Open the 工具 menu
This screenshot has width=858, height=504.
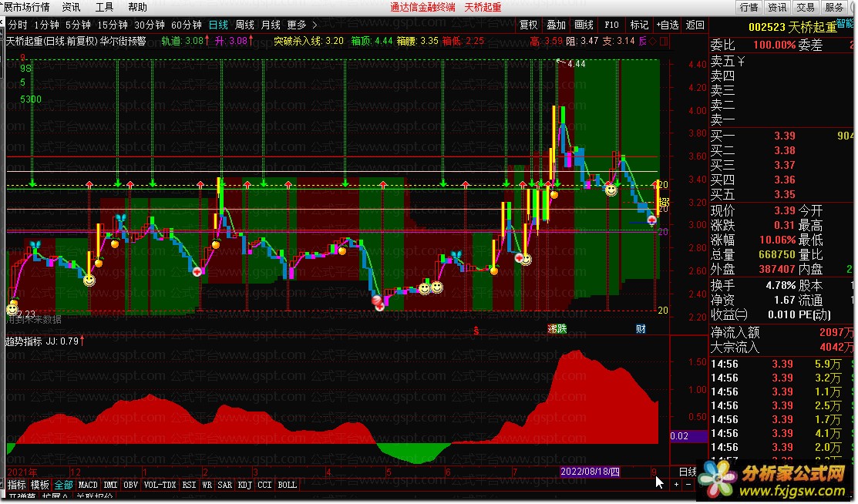tap(104, 7)
